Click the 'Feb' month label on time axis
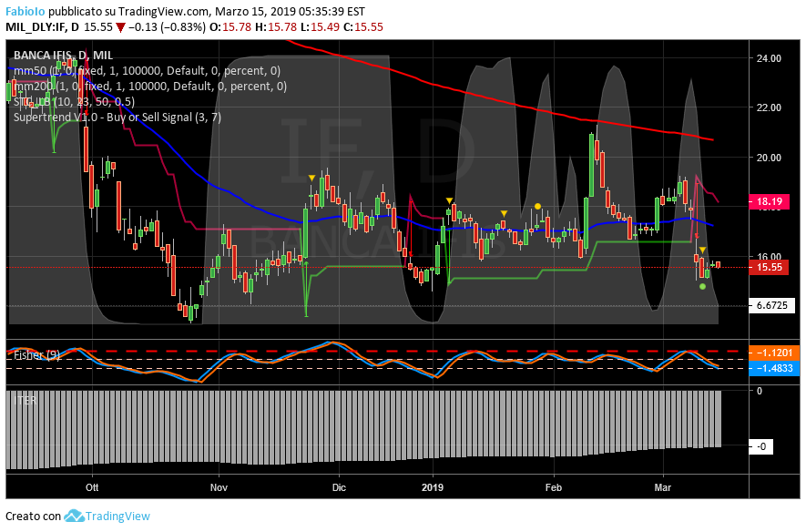 (554, 487)
